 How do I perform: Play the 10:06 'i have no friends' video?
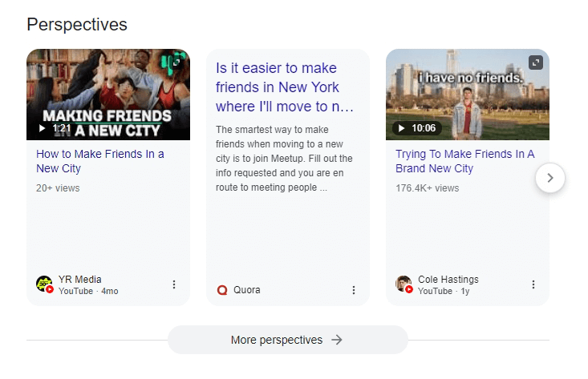(416, 128)
